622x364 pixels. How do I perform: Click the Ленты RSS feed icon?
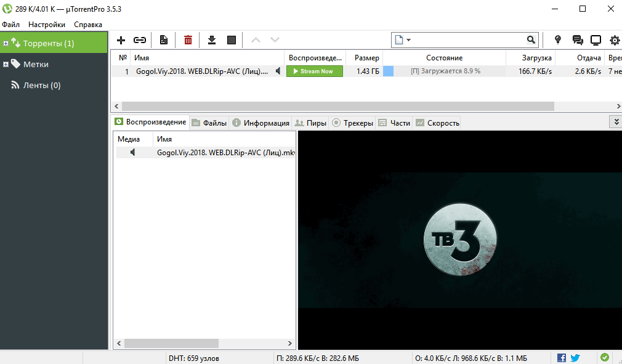coord(15,85)
